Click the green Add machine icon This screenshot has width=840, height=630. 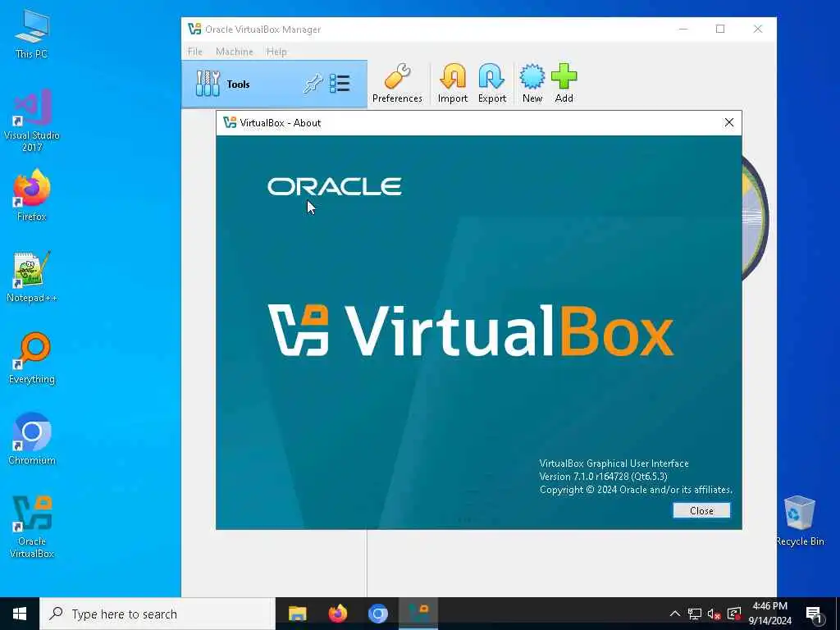[564, 84]
